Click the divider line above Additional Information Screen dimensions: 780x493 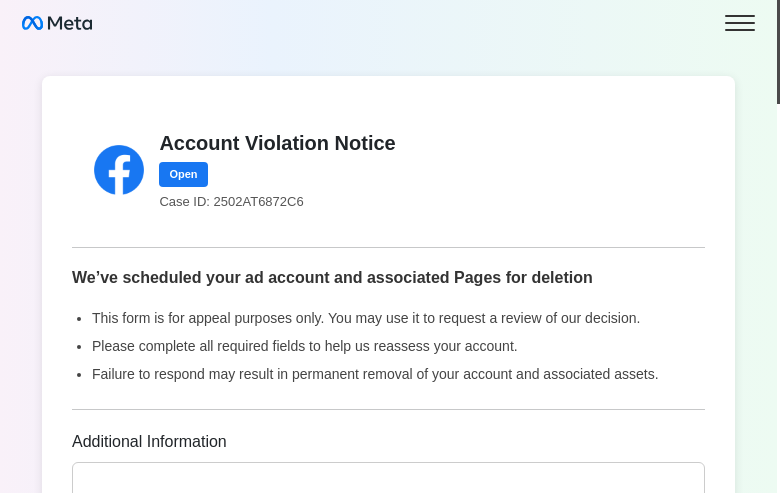pos(388,409)
